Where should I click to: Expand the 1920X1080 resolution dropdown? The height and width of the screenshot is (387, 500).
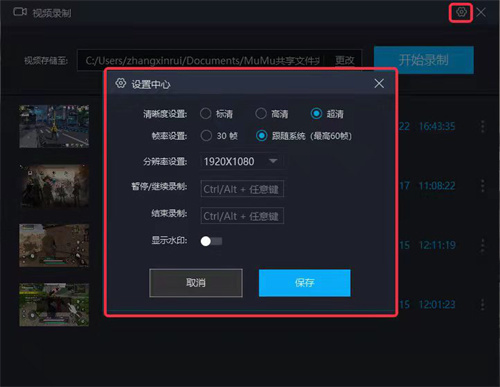click(x=242, y=161)
